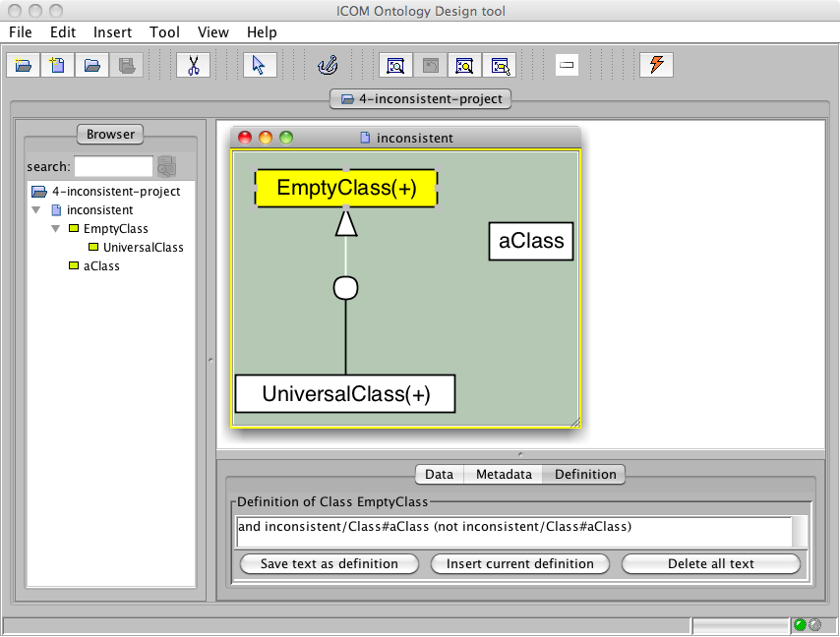The width and height of the screenshot is (840, 637).
Task: Click into the search input field
Action: coord(113,166)
